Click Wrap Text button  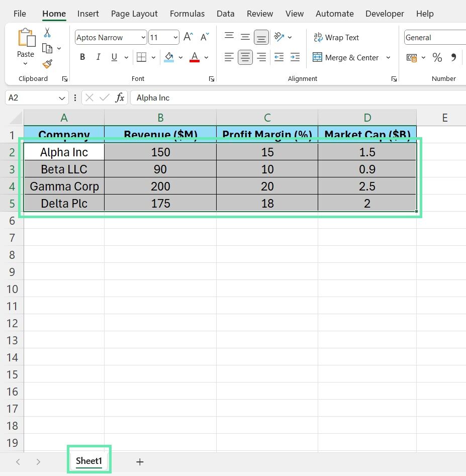[x=336, y=37]
